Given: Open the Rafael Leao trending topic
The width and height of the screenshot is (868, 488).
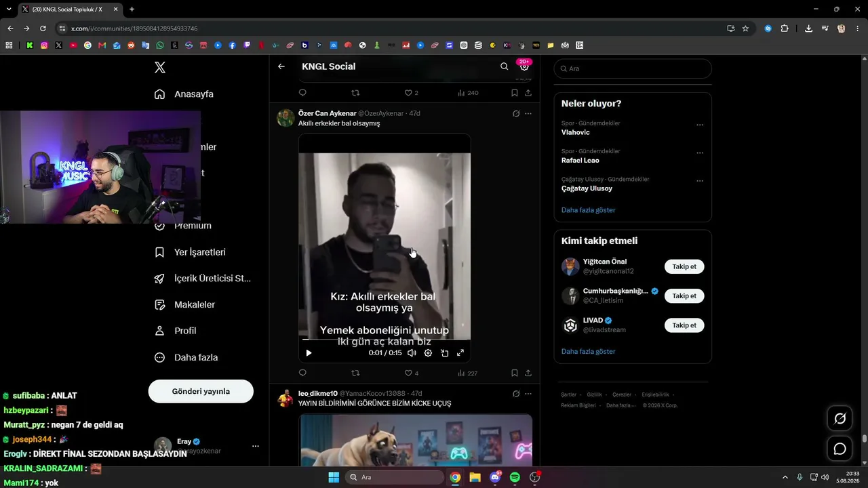Looking at the screenshot, I should pos(580,161).
